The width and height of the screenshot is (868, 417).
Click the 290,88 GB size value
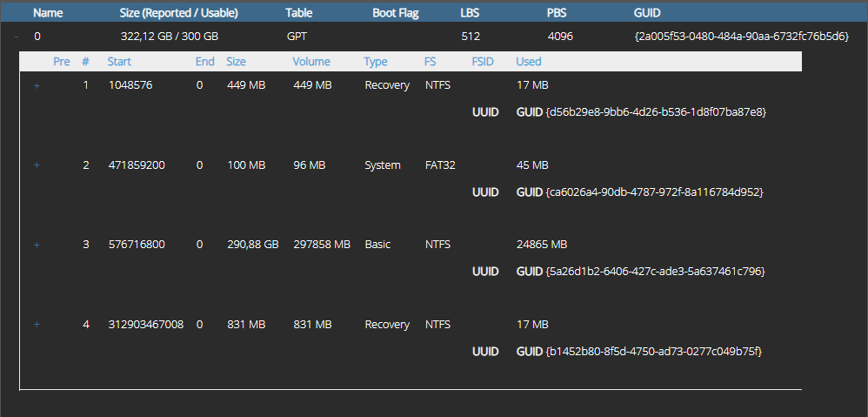tap(252, 245)
